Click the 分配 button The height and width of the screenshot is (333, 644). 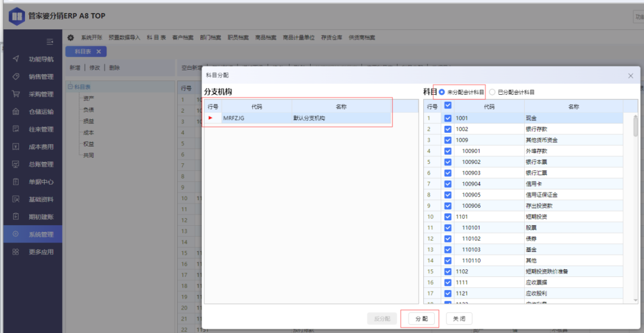coord(420,319)
